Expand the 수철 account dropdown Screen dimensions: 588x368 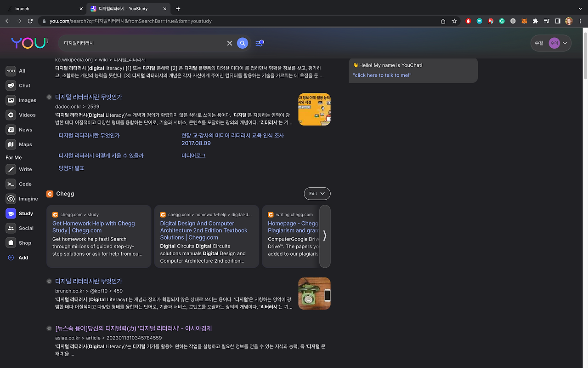pyautogui.click(x=551, y=43)
